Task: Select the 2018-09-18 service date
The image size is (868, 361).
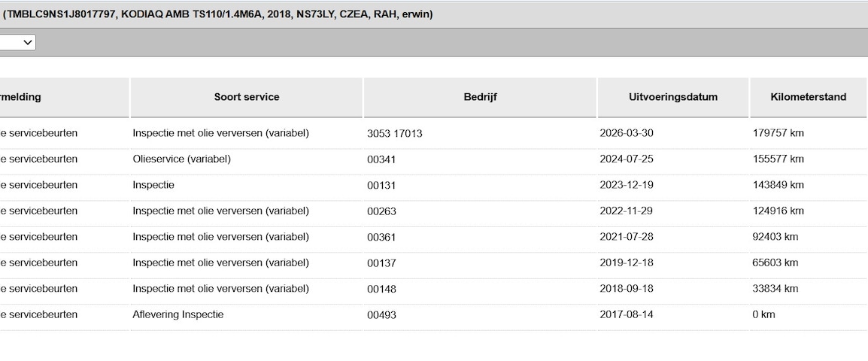Action: pos(626,289)
